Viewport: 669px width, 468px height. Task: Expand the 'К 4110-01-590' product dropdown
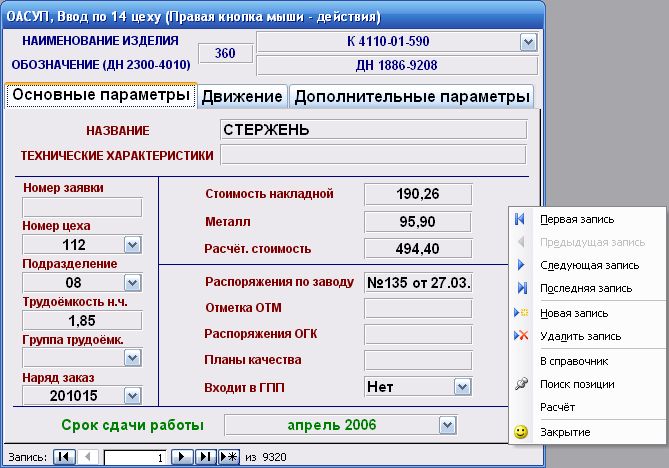tap(528, 42)
